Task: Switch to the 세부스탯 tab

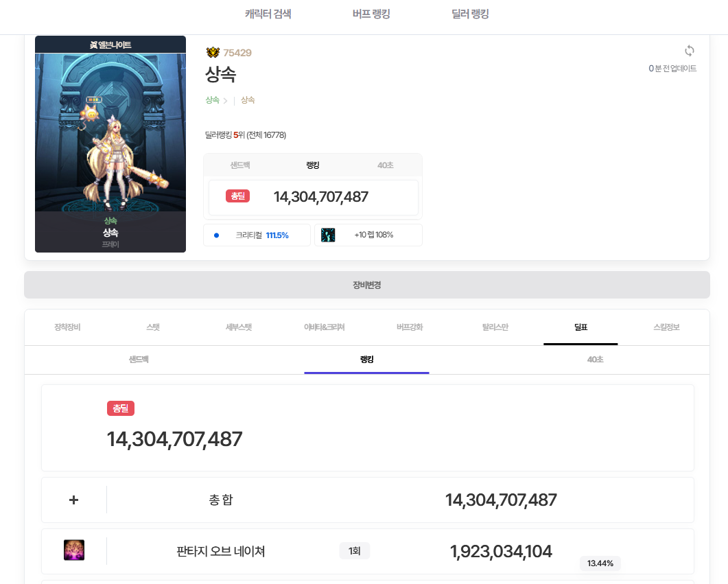Action: click(239, 327)
